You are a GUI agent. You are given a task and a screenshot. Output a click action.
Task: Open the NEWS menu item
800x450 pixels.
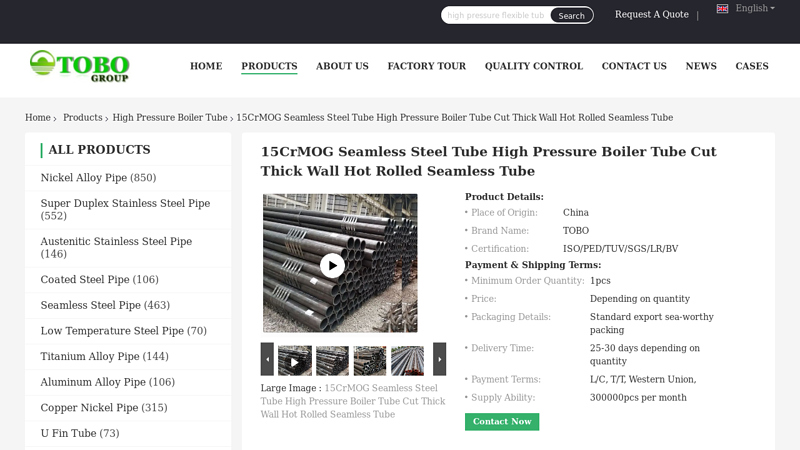pyautogui.click(x=701, y=66)
